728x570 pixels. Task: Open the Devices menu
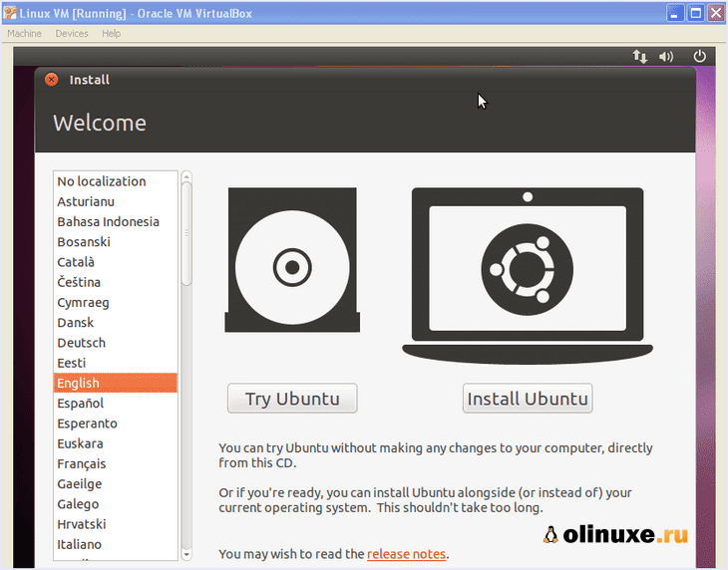[x=72, y=34]
